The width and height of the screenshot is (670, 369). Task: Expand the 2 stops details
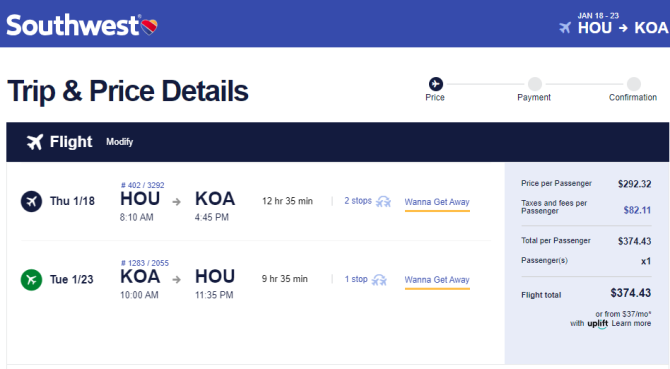pos(358,201)
